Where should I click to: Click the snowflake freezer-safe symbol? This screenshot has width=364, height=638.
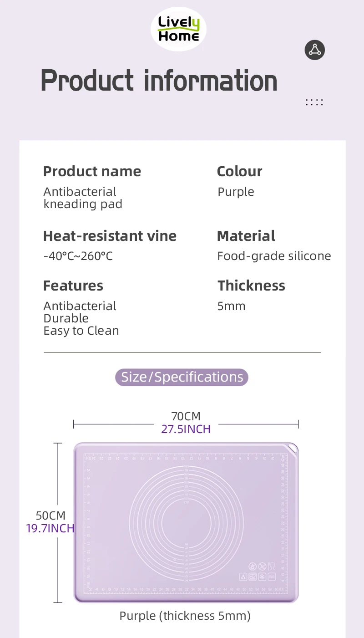pyautogui.click(x=262, y=577)
